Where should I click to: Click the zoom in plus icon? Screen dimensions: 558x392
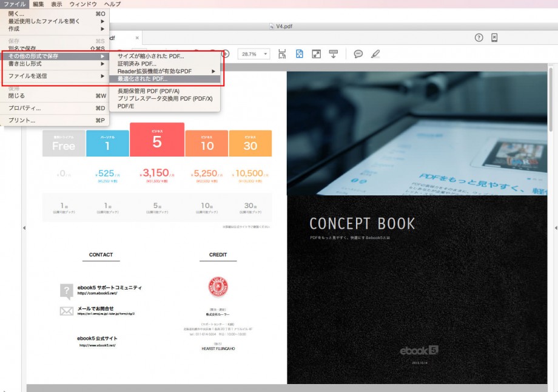coord(226,54)
